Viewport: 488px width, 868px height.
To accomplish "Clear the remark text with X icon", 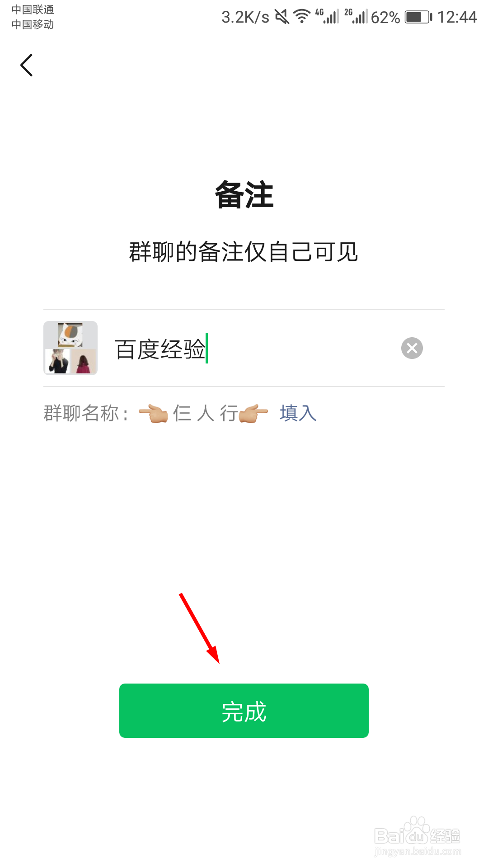I will pos(412,348).
